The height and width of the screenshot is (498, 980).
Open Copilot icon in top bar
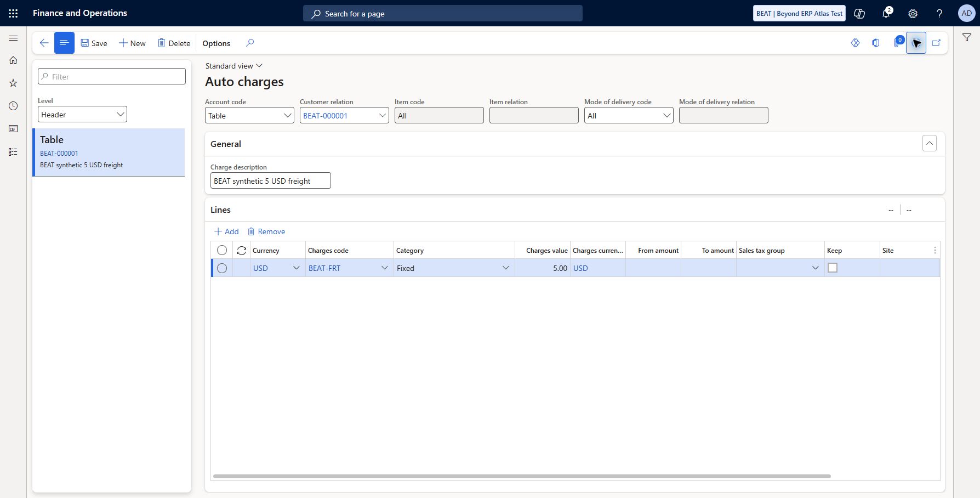(859, 13)
